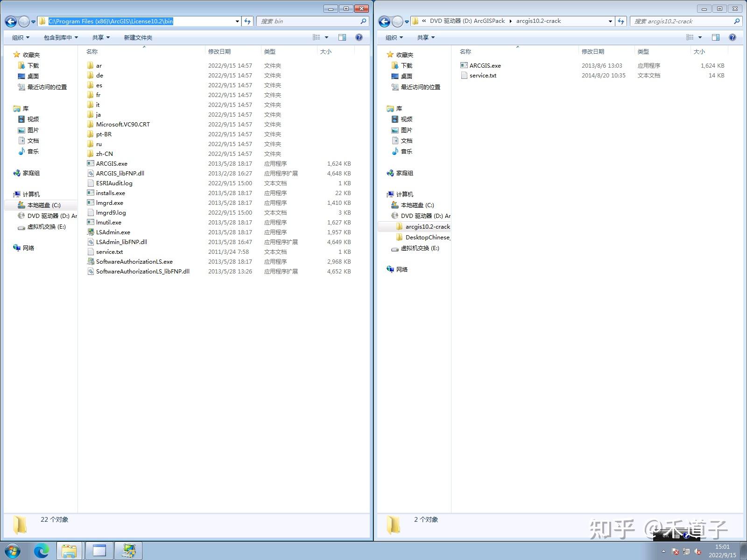Select lmutil.exe file
This screenshot has width=747, height=560.
click(x=109, y=223)
